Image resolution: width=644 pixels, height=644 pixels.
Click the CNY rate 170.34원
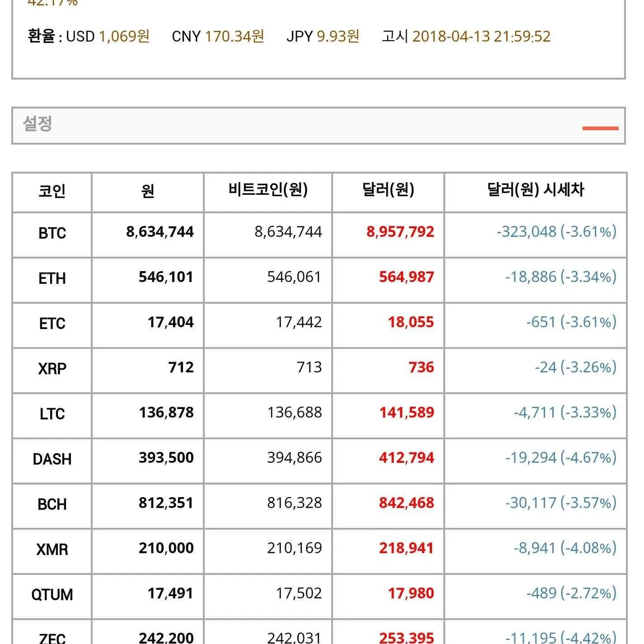[234, 36]
